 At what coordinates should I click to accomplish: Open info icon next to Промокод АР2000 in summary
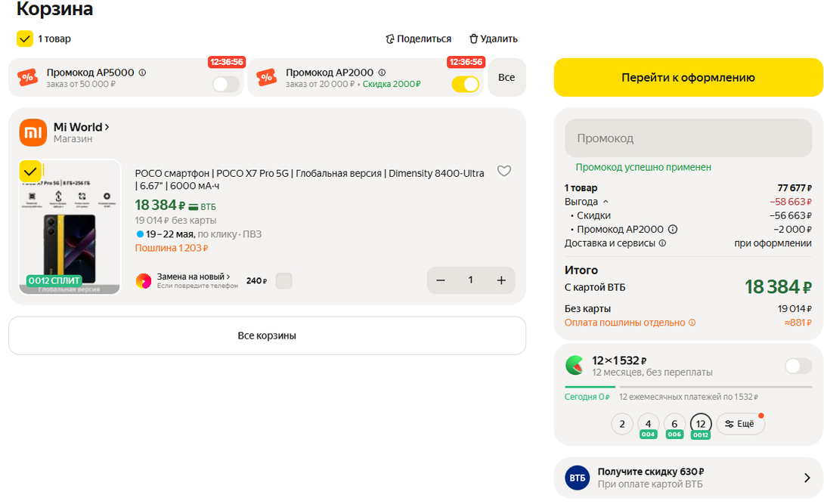click(x=673, y=230)
